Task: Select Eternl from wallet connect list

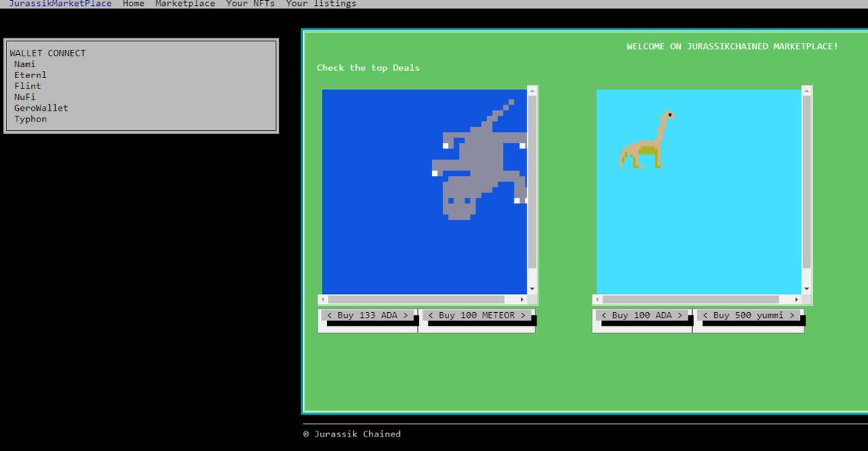Action: pyautogui.click(x=30, y=75)
